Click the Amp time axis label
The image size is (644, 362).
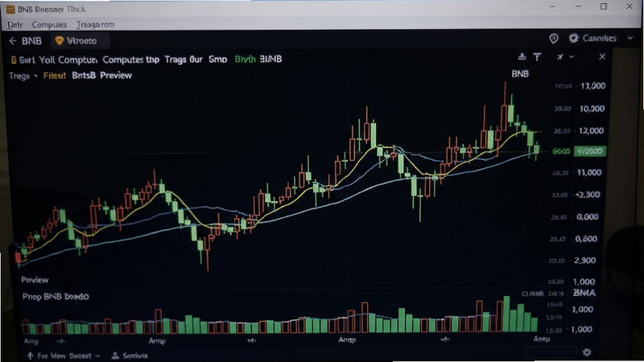(542, 339)
